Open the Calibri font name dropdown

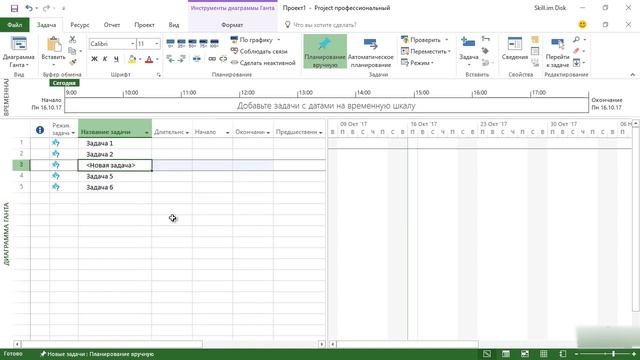[x=133, y=44]
